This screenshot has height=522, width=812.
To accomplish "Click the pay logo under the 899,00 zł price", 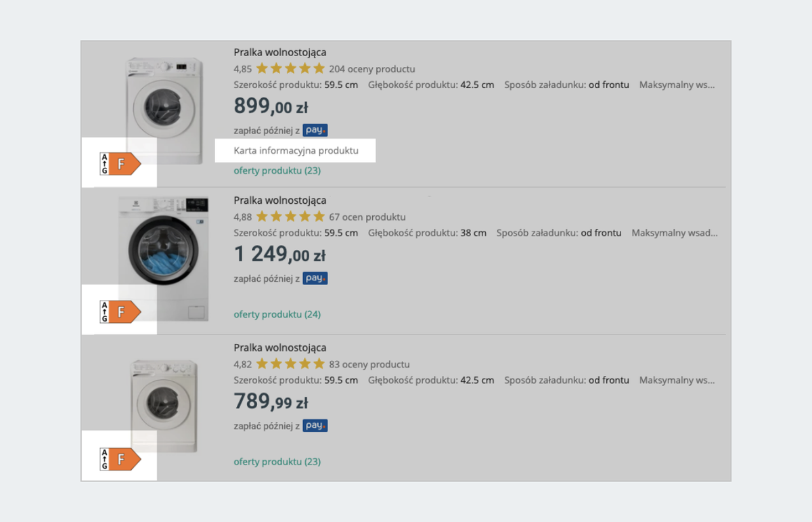I will coord(315,131).
